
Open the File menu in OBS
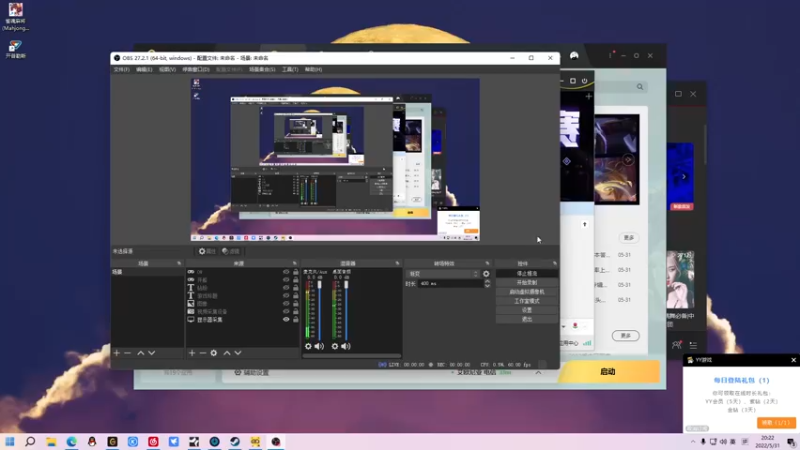[x=121, y=69]
